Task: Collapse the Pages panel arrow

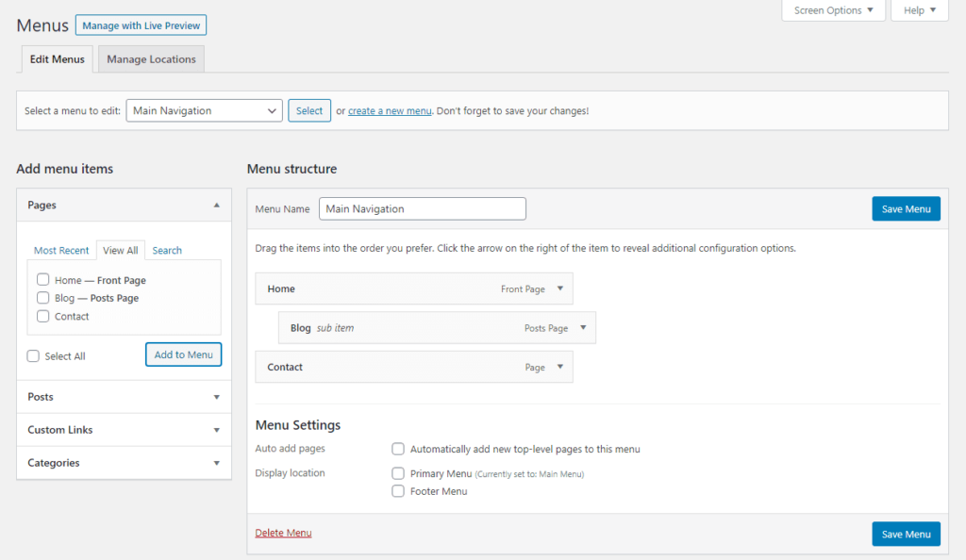Action: pyautogui.click(x=216, y=205)
